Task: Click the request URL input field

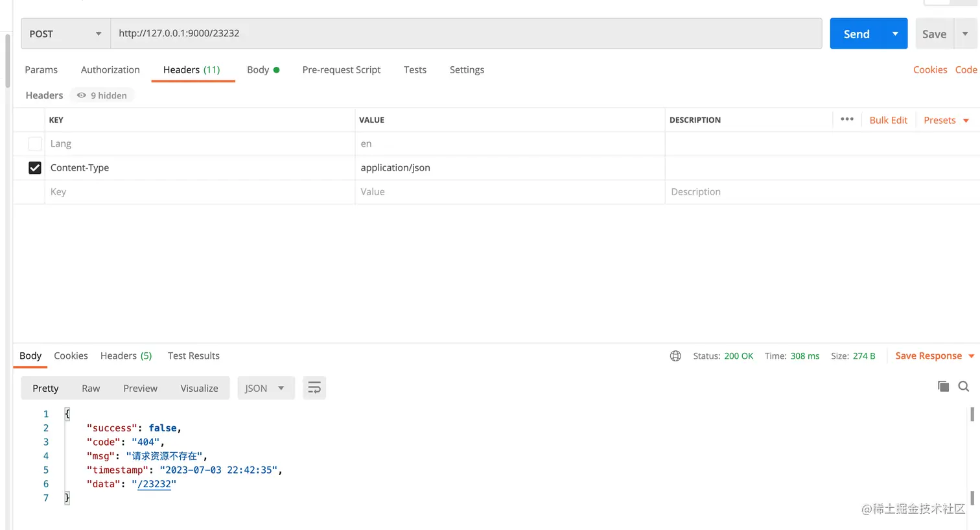Action: click(466, 33)
